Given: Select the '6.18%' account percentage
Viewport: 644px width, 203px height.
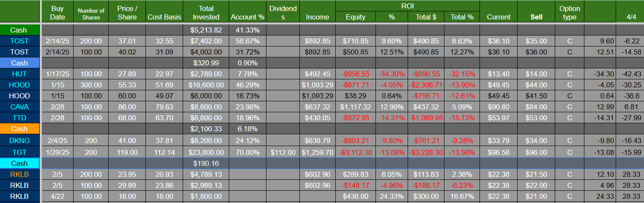Looking at the screenshot, I should tap(247, 129).
